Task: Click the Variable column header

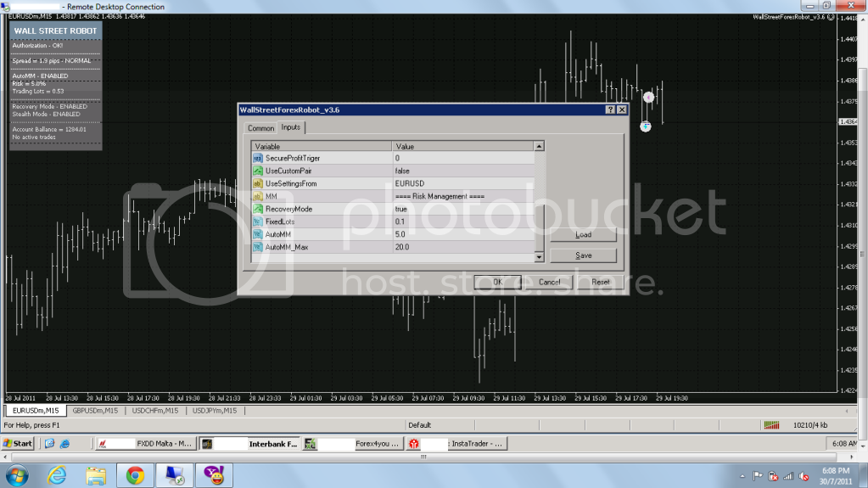Action: tap(322, 146)
